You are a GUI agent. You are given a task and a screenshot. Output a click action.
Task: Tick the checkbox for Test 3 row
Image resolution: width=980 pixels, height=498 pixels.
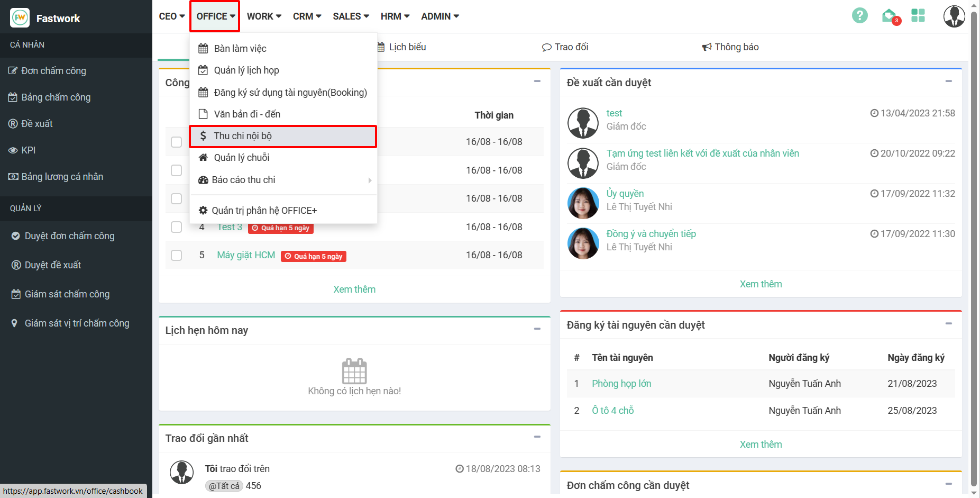(177, 227)
